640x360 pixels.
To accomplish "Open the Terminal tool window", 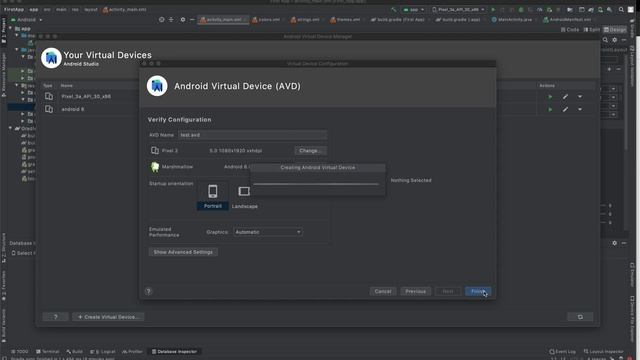I will (47, 351).
